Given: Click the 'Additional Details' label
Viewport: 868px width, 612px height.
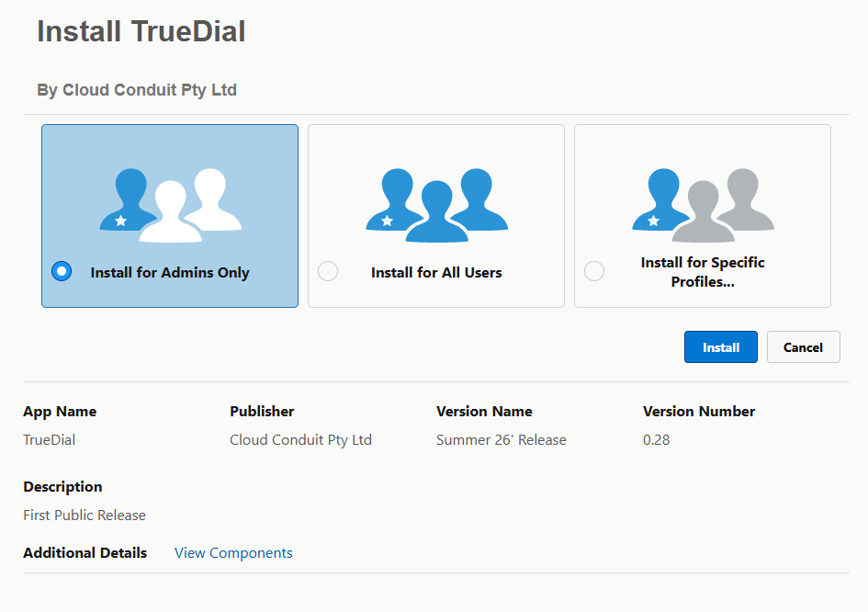Looking at the screenshot, I should [x=85, y=553].
